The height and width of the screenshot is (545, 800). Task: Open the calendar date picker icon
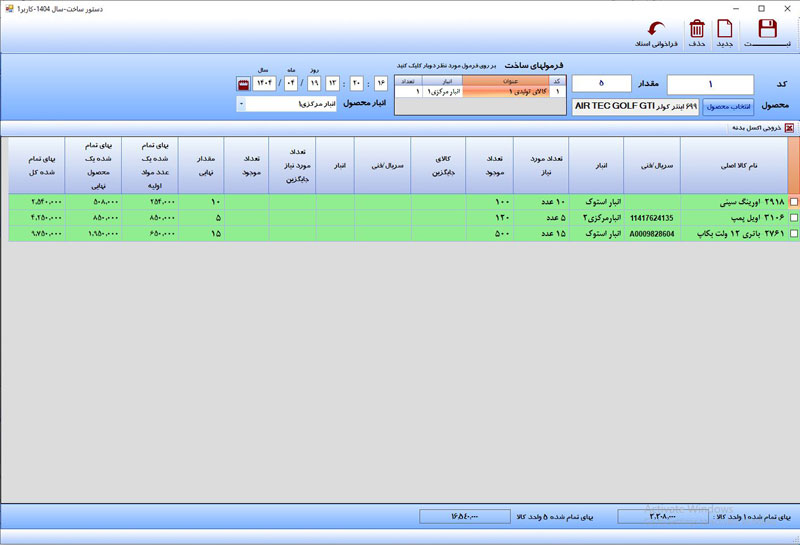coord(243,84)
